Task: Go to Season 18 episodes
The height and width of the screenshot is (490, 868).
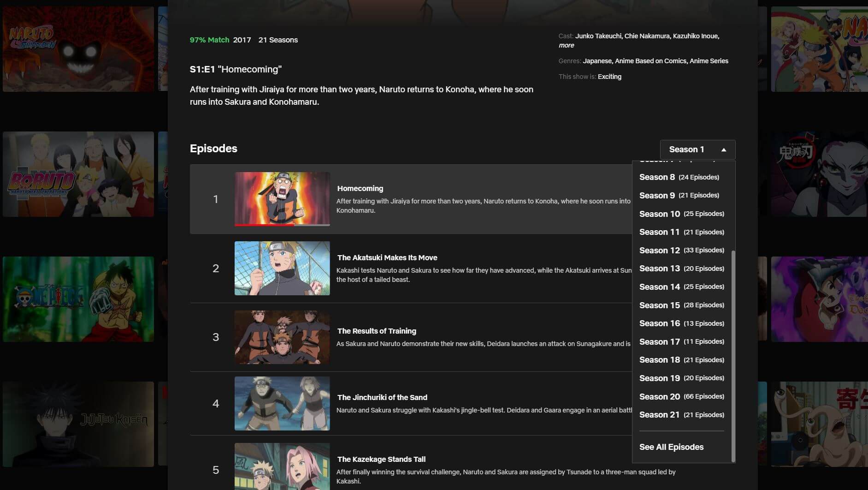Action: [681, 360]
